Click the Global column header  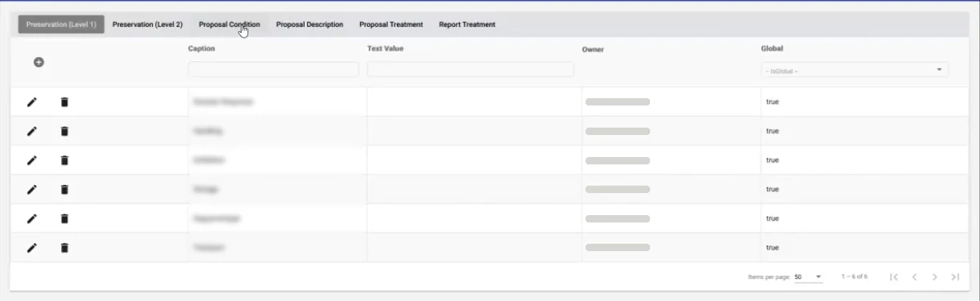coord(772,48)
